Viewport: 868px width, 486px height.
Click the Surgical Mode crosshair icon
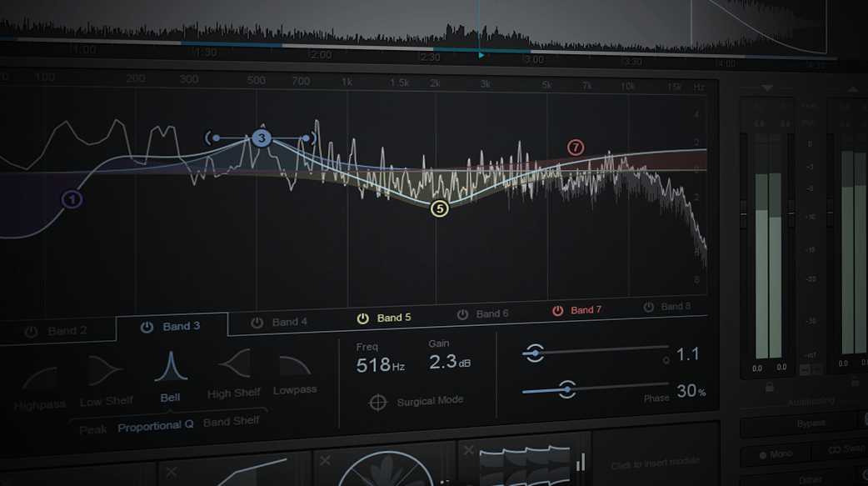[x=378, y=403]
